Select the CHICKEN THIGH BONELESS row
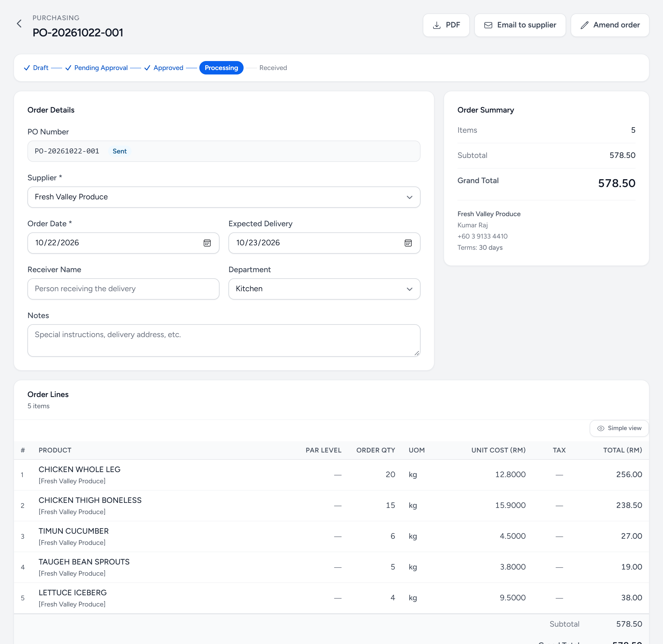The width and height of the screenshot is (663, 644). 331,506
